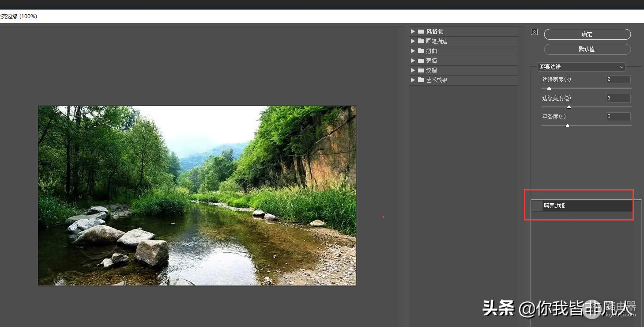The image size is (644, 327).
Task: Toggle visibility of the 照亮边缘 effect layer
Action: click(537, 206)
